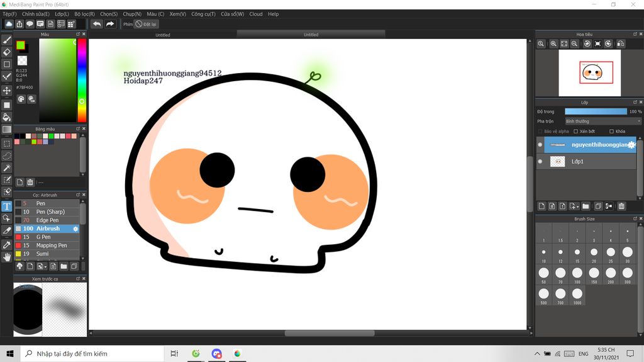Select the Lasso selection tool

pyautogui.click(x=6, y=156)
